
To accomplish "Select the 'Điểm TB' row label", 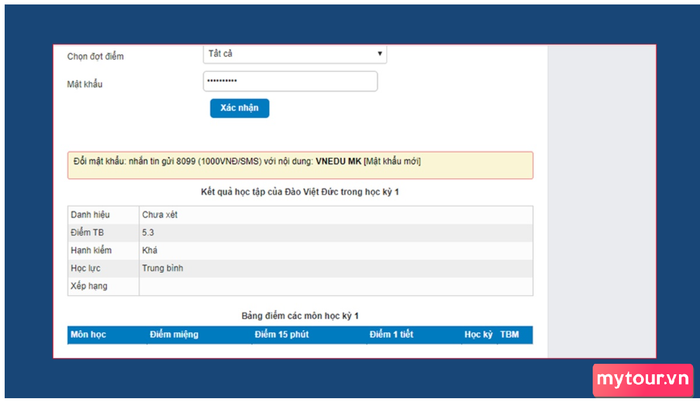I will click(x=87, y=233).
